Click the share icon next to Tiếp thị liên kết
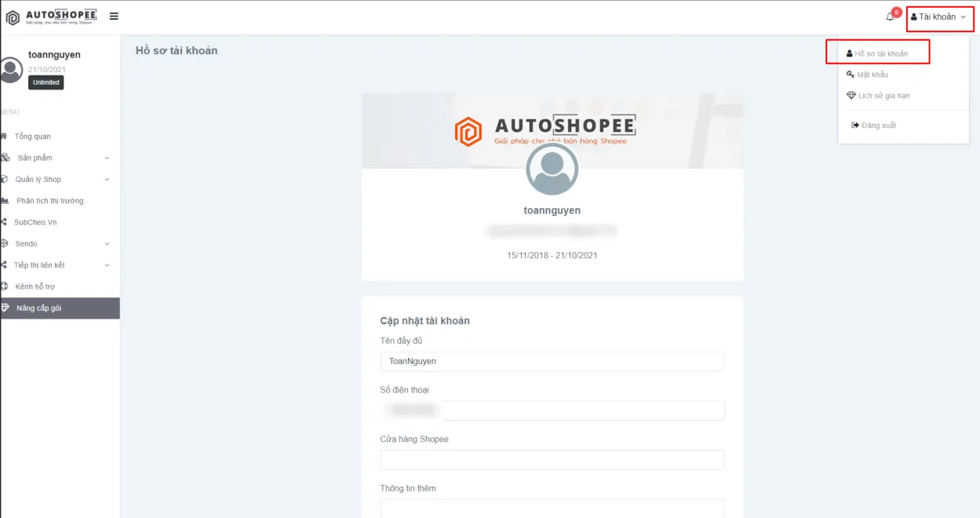The height and width of the screenshot is (518, 980). (4, 265)
